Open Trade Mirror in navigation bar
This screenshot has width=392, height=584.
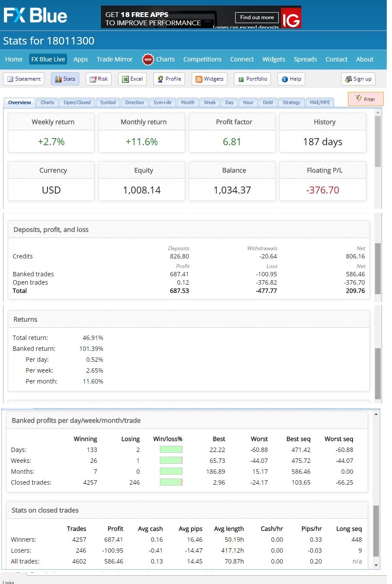[115, 59]
